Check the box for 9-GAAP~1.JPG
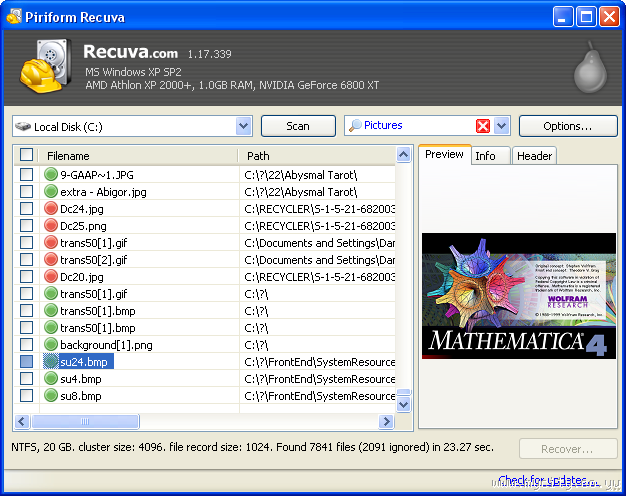The width and height of the screenshot is (626, 496). (26, 175)
